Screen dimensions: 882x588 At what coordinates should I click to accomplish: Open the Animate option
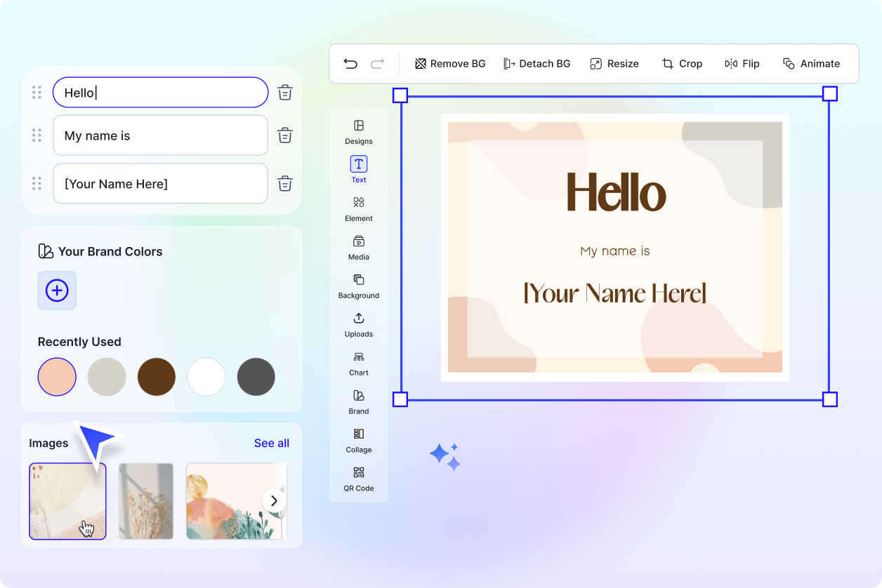[811, 64]
